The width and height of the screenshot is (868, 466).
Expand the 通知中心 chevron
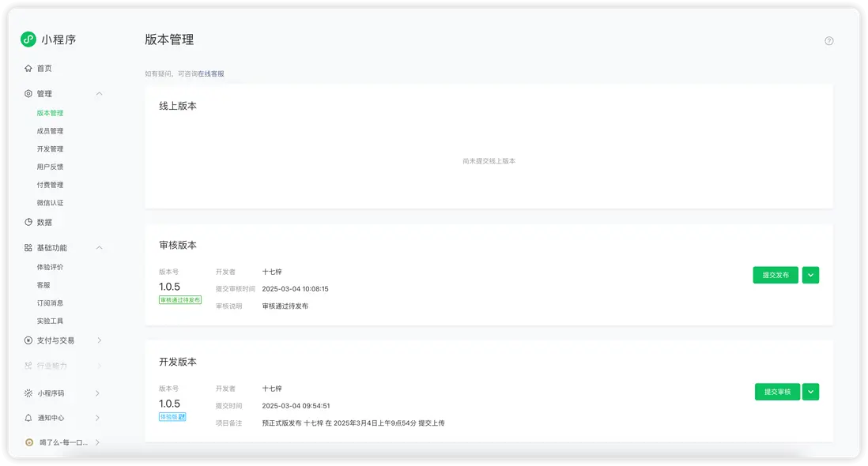[97, 418]
